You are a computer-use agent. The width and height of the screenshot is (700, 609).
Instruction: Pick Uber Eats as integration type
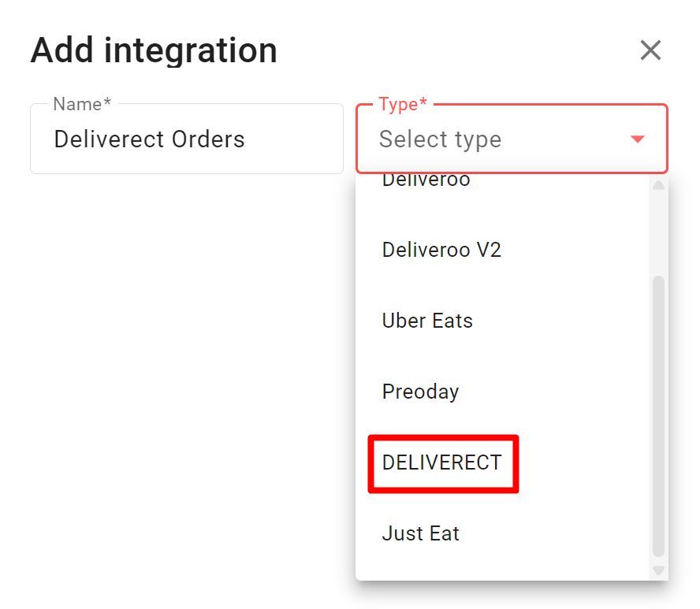[427, 321]
